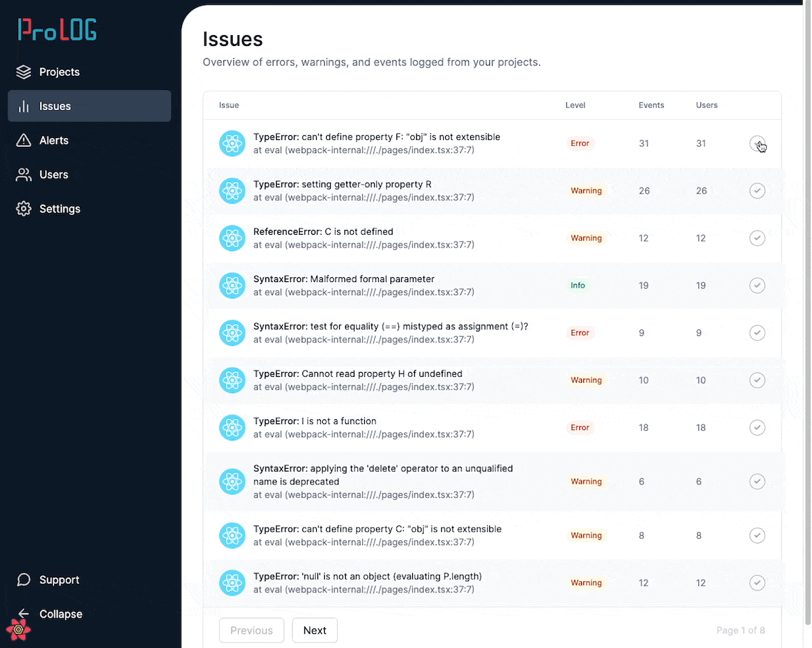The height and width of the screenshot is (648, 812).
Task: Click the Support chat bubble icon
Action: (24, 580)
